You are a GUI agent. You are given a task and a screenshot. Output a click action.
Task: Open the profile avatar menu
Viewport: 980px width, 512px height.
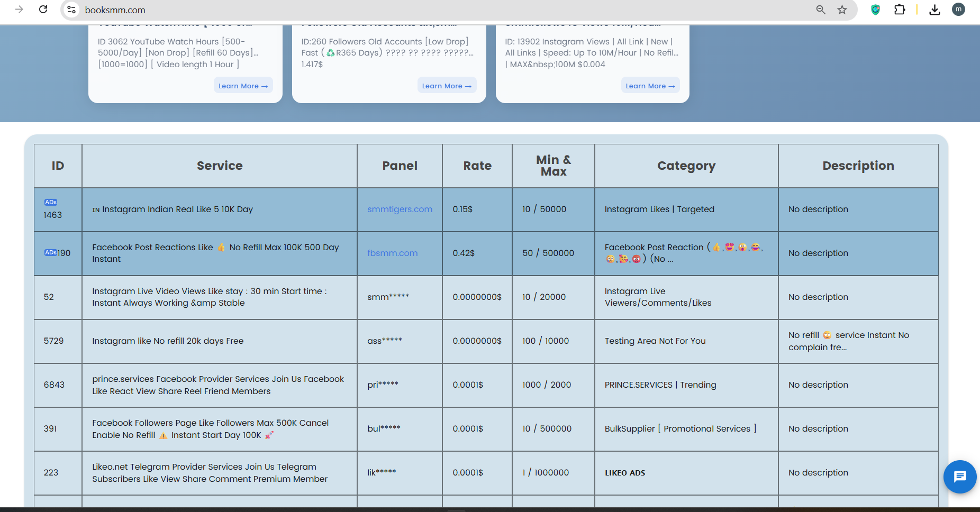pyautogui.click(x=958, y=10)
